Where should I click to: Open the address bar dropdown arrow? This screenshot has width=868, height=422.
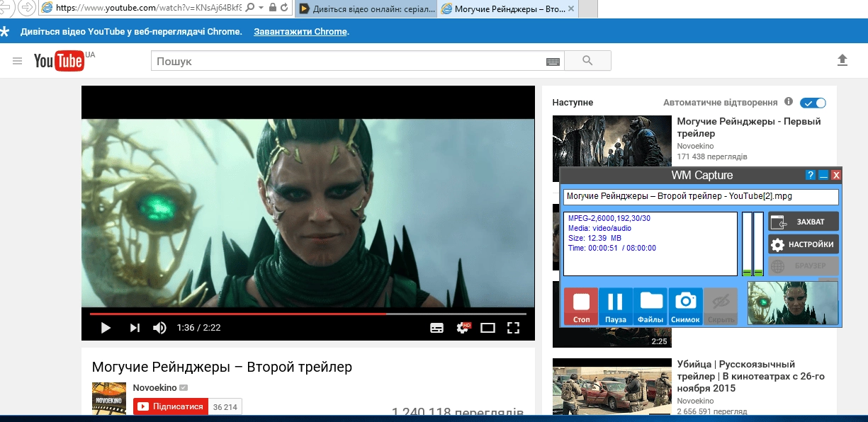pyautogui.click(x=259, y=8)
